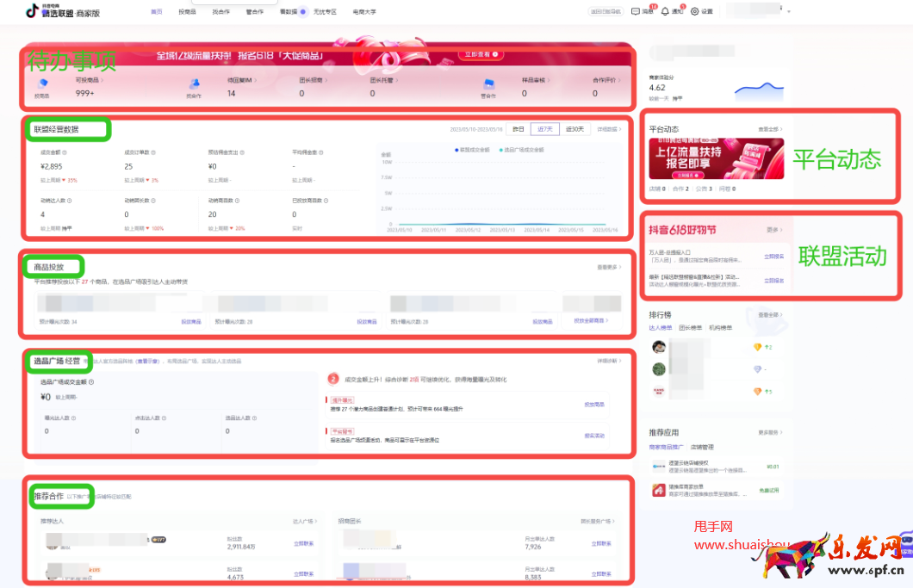Show the info tooltip beside 已投放商品数
The image size is (913, 588).
(326, 201)
